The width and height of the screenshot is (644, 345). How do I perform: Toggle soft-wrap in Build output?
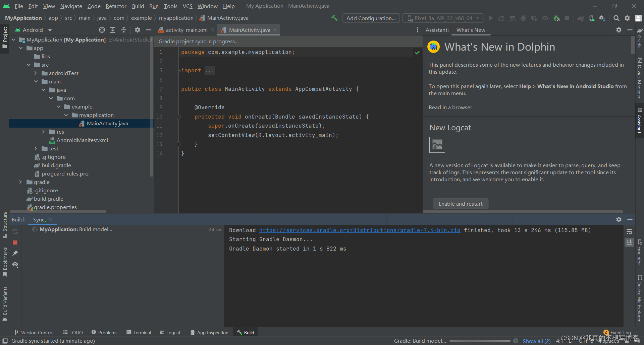point(629,231)
